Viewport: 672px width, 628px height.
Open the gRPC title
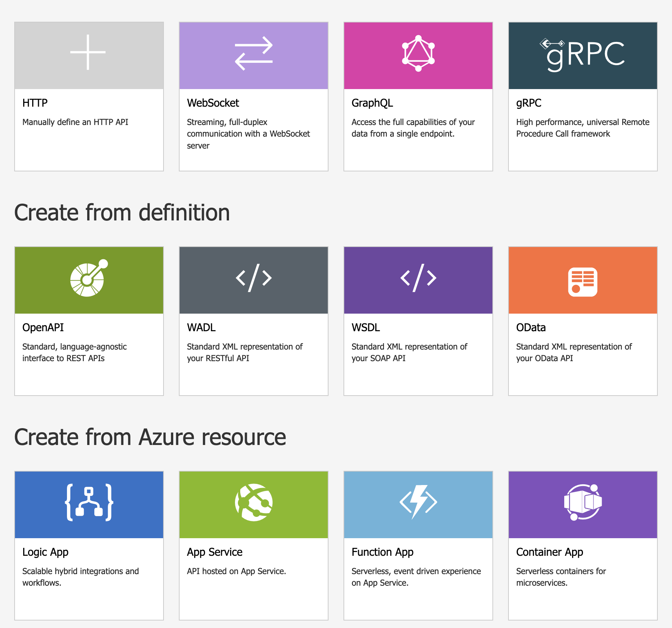529,103
